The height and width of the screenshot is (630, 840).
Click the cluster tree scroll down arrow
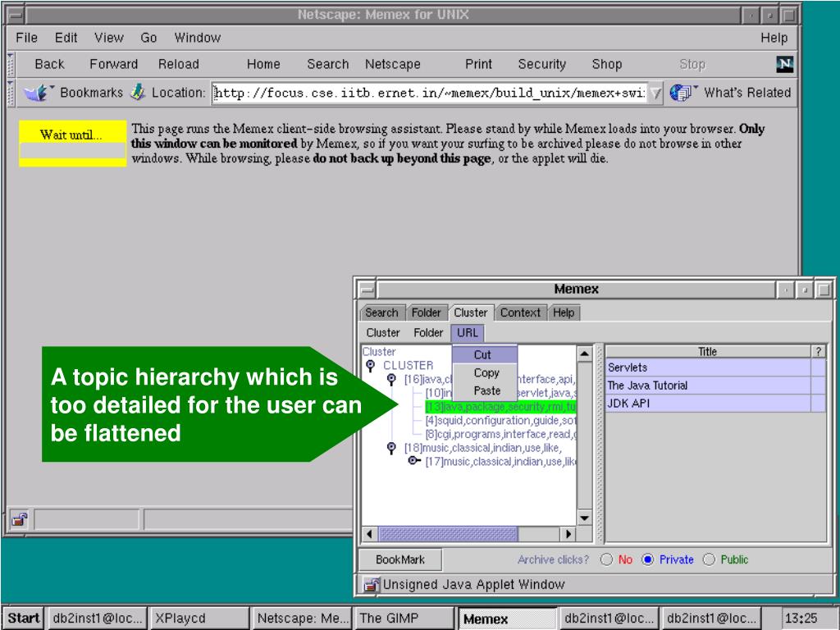tap(584, 518)
